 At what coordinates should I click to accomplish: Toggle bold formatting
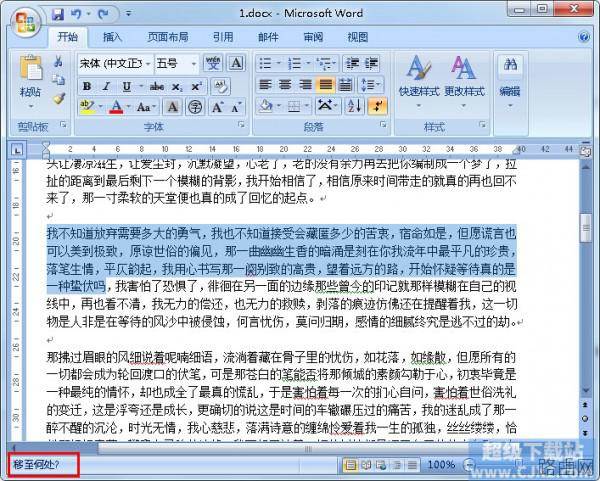(87, 86)
